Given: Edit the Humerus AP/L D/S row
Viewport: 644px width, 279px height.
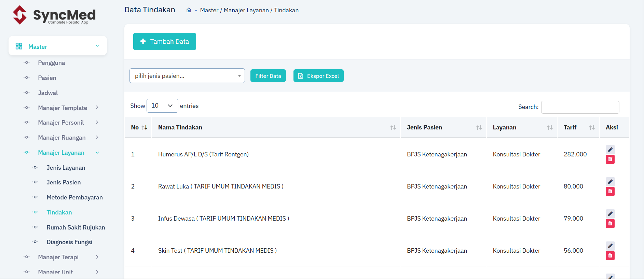Looking at the screenshot, I should (610, 150).
